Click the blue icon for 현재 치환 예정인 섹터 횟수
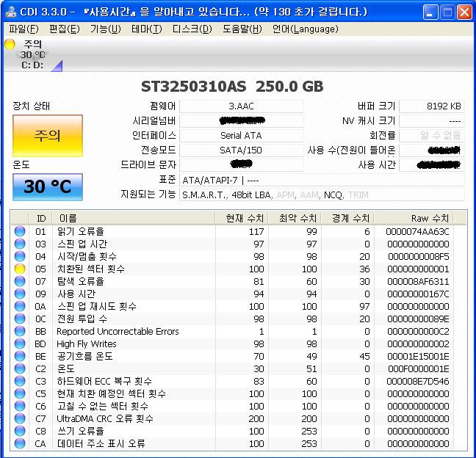Image resolution: width=476 pixels, height=458 pixels. coord(20,393)
